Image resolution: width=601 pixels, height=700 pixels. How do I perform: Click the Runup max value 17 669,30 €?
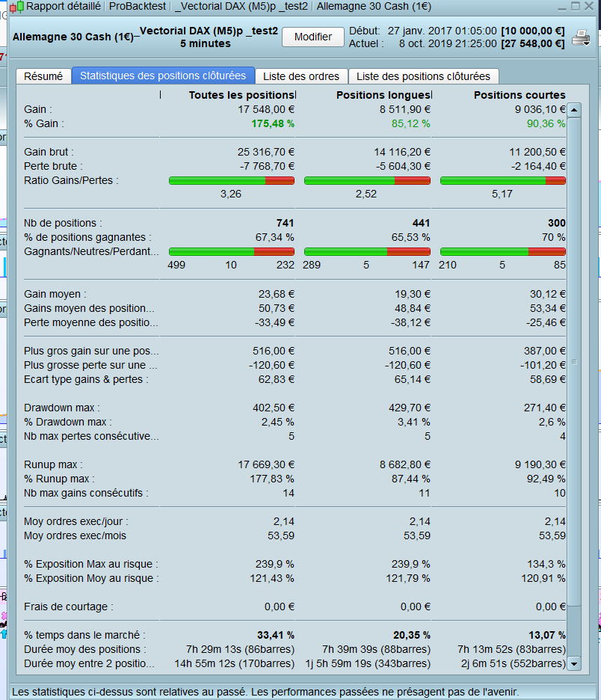tap(266, 464)
